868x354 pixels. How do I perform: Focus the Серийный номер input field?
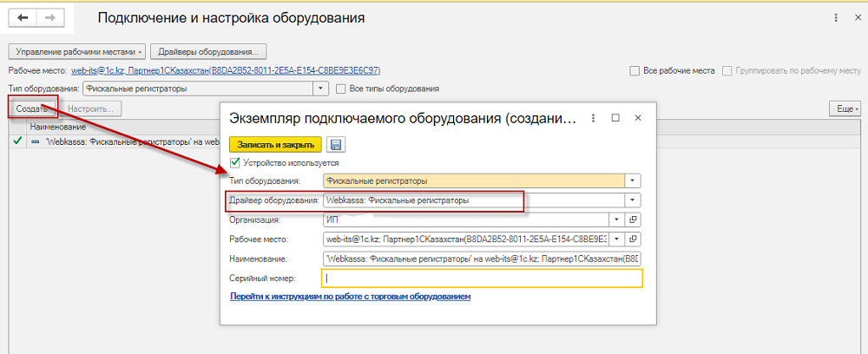point(482,279)
